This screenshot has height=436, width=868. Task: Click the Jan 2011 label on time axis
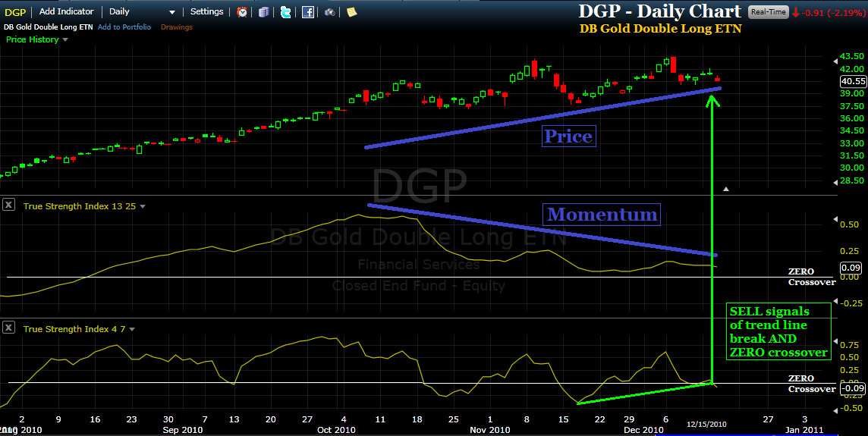tap(804, 429)
